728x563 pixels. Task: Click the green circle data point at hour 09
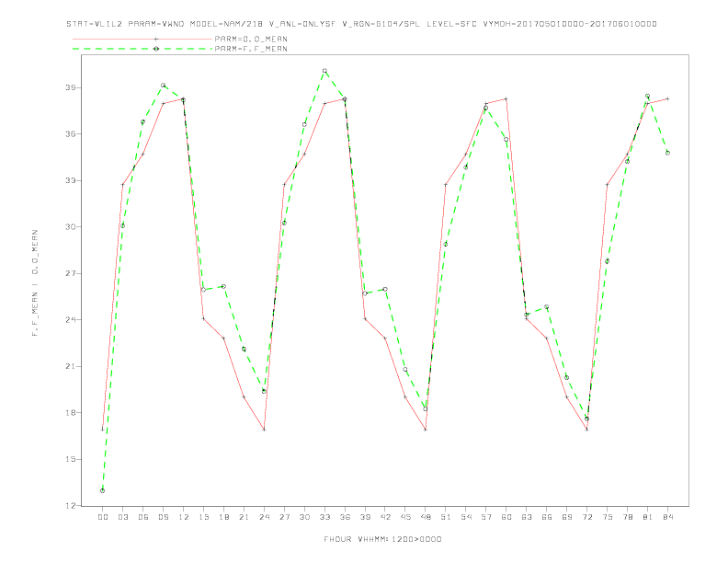pyautogui.click(x=163, y=86)
